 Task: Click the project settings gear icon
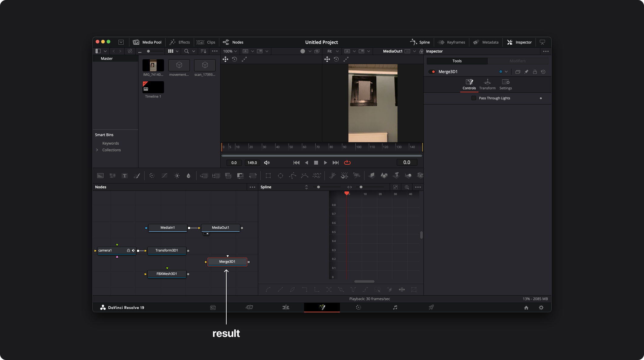point(541,307)
